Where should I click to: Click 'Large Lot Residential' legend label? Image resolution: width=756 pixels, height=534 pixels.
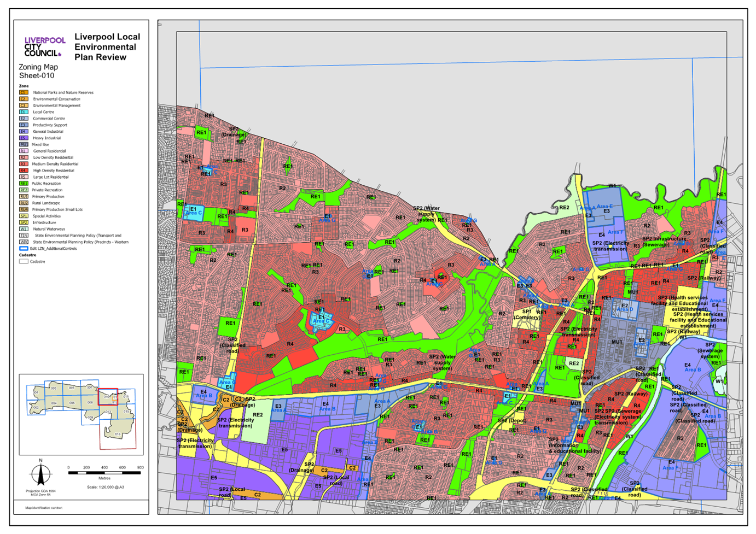(x=51, y=177)
